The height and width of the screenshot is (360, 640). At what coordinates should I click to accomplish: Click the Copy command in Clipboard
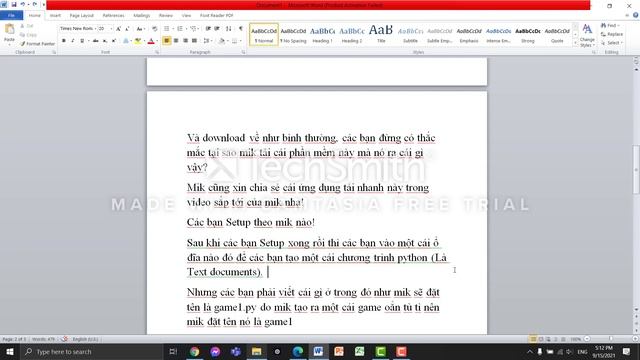click(x=29, y=35)
